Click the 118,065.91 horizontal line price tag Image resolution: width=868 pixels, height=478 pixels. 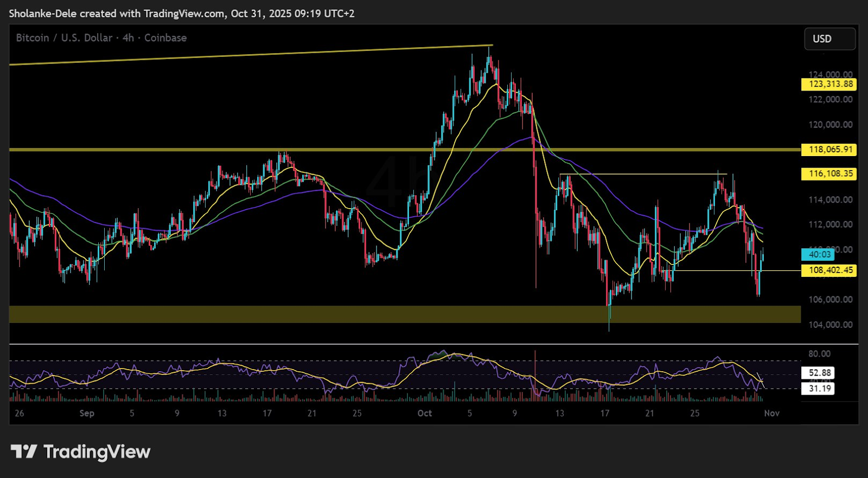pos(828,150)
